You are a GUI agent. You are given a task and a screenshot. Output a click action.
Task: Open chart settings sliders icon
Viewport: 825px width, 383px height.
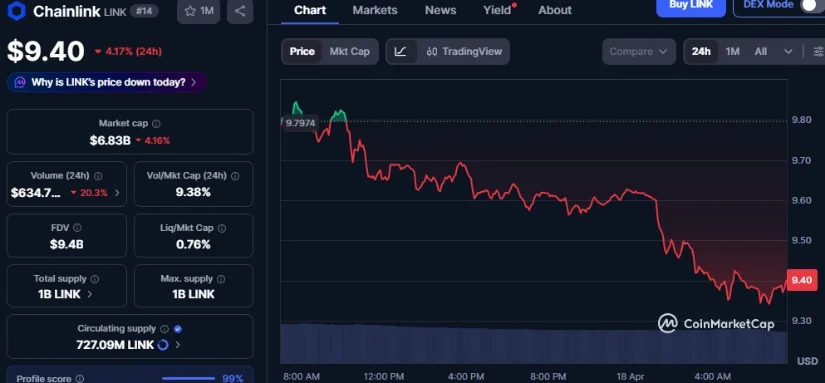click(818, 52)
